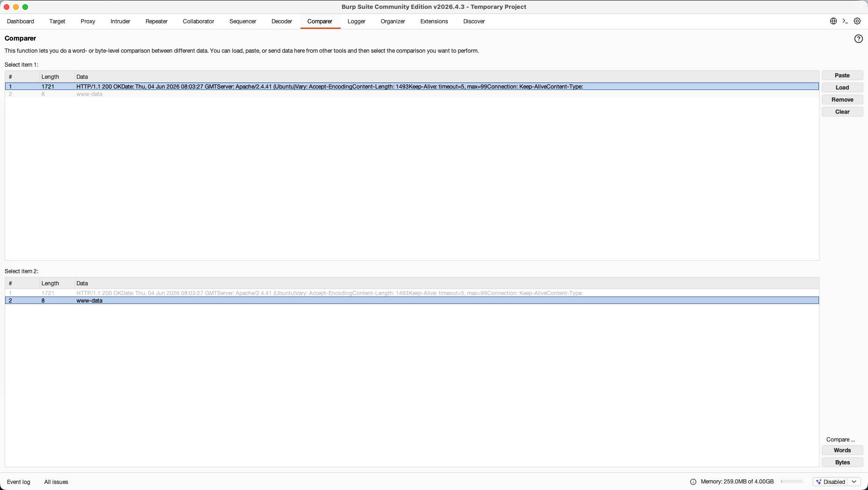Click the AI sparkle Disabled indicator
This screenshot has width=868, height=490.
click(x=831, y=482)
